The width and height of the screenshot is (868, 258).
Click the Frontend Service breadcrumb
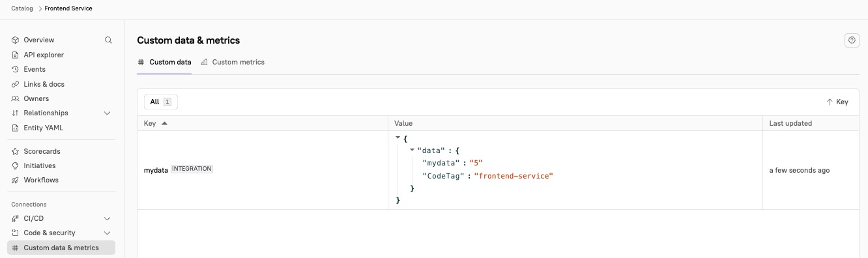point(68,8)
